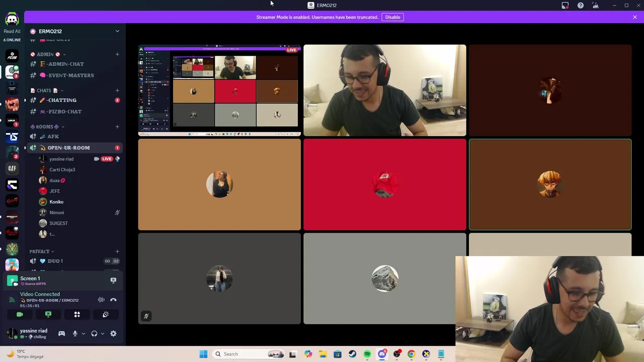The width and height of the screenshot is (644, 362).
Task: Click Read All servers button
Action: click(12, 31)
